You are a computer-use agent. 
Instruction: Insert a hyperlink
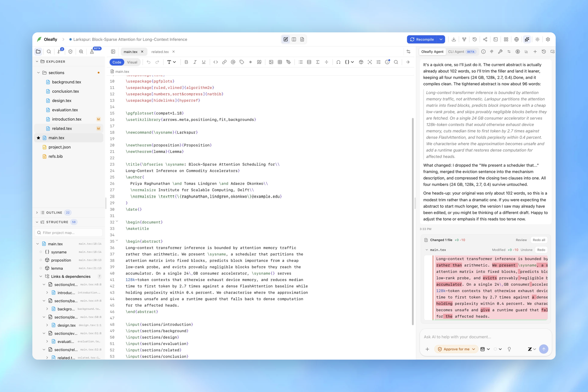tap(224, 62)
